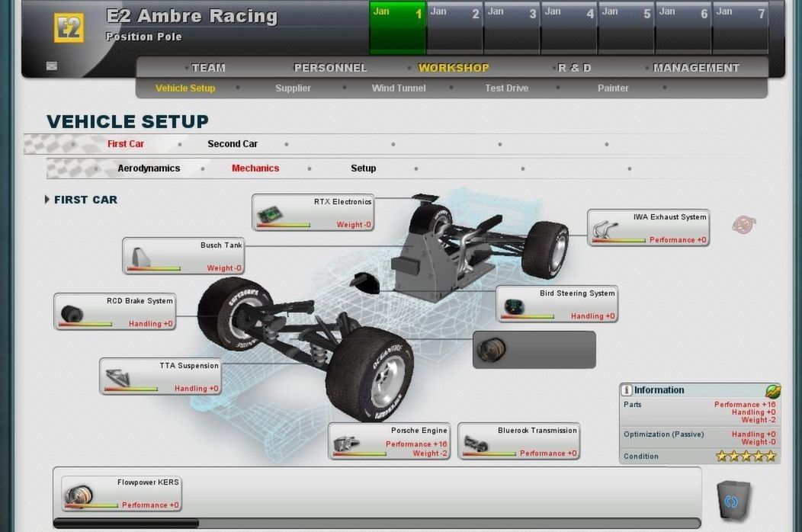Click the turbo icon beside the exhaust
The height and width of the screenshot is (532, 802).
click(x=743, y=225)
